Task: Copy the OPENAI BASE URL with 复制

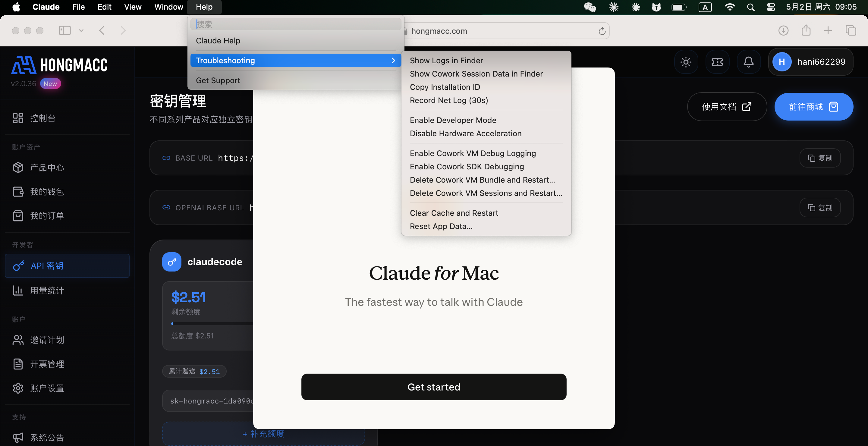Action: [820, 208]
